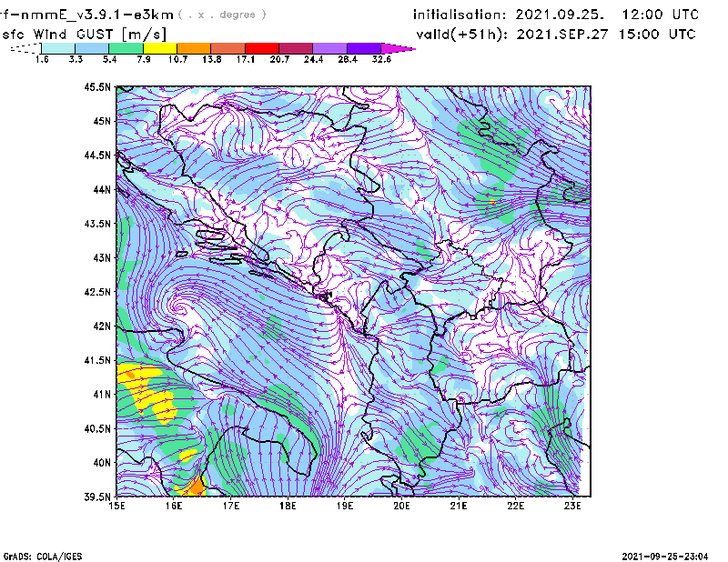Image resolution: width=728 pixels, height=562 pixels.
Task: Click the "23E" longitude label
Action: point(572,506)
